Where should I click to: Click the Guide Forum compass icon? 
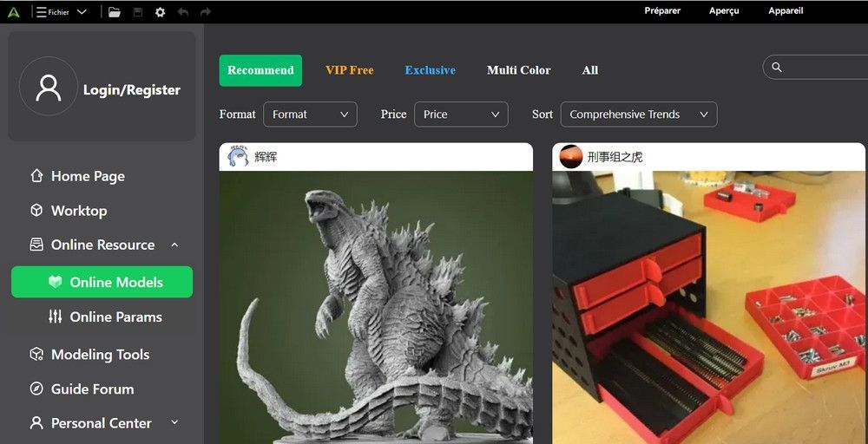[36, 388]
